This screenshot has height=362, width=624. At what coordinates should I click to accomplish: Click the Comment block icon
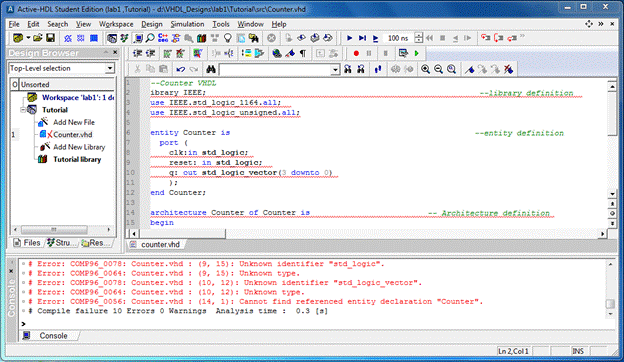pyautogui.click(x=168, y=53)
